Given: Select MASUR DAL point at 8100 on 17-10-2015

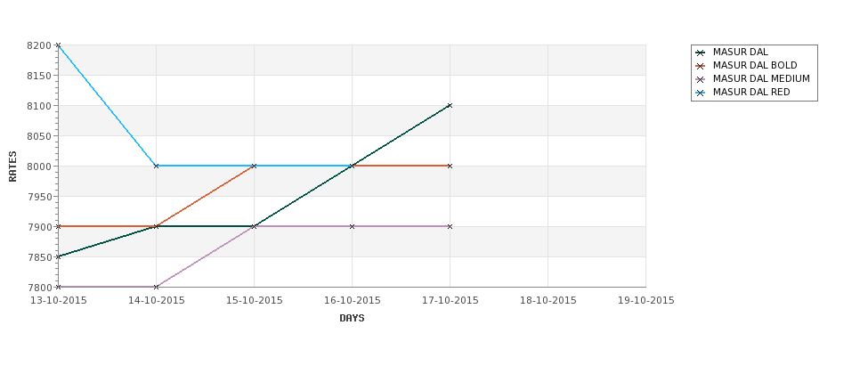Looking at the screenshot, I should click(450, 105).
